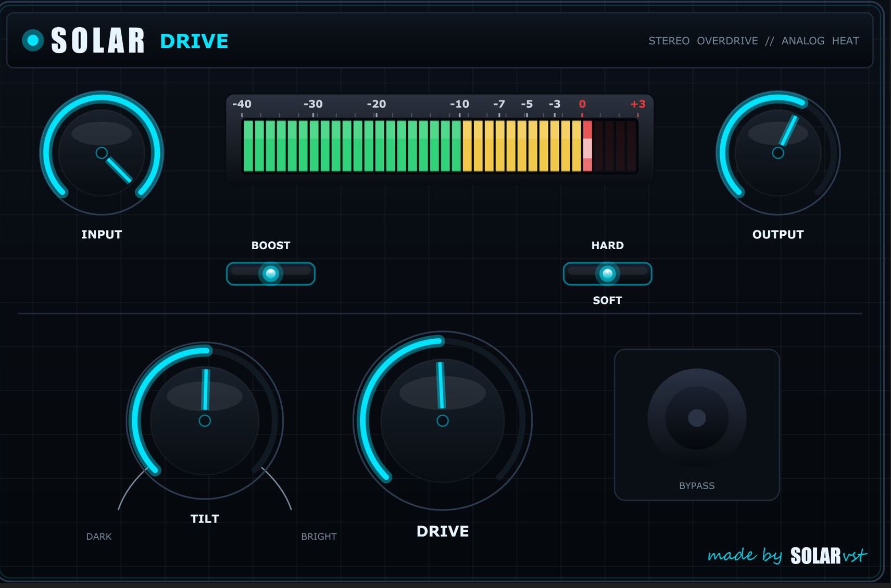Click the DRIVE label below the big knob
This screenshot has width=891, height=588.
pos(443,531)
